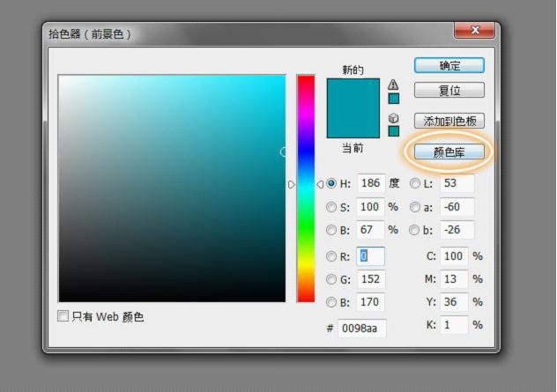Click the web-safe color swatch below cube
Image resolution: width=557 pixels, height=392 pixels.
pyautogui.click(x=393, y=131)
